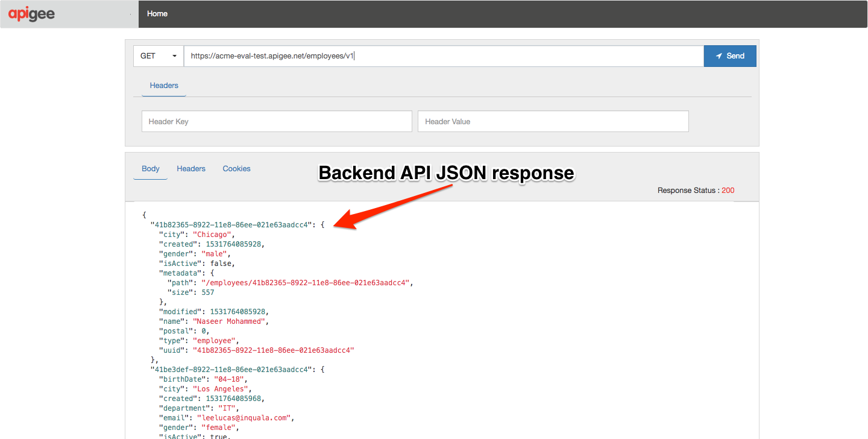
Task: Click the request URL field
Action: [444, 56]
